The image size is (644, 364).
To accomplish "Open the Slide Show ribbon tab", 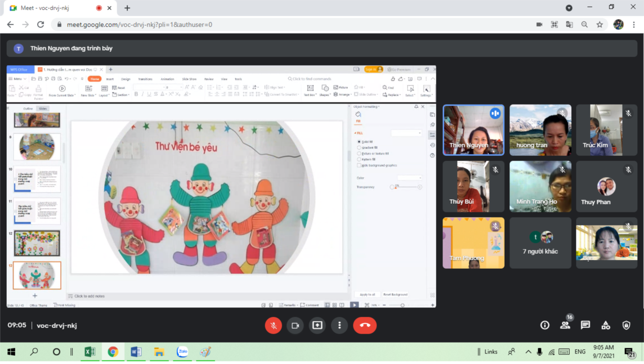I will pyautogui.click(x=189, y=79).
